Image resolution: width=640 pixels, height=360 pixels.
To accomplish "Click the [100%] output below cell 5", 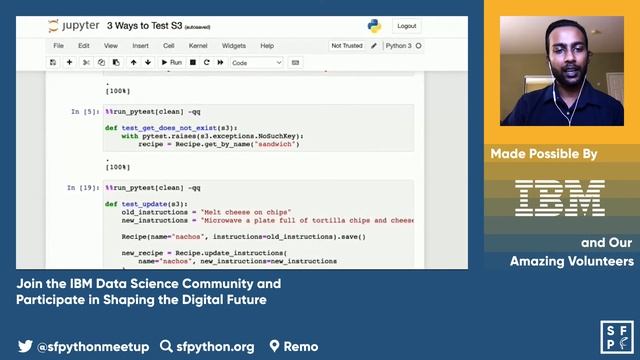I will tap(118, 167).
